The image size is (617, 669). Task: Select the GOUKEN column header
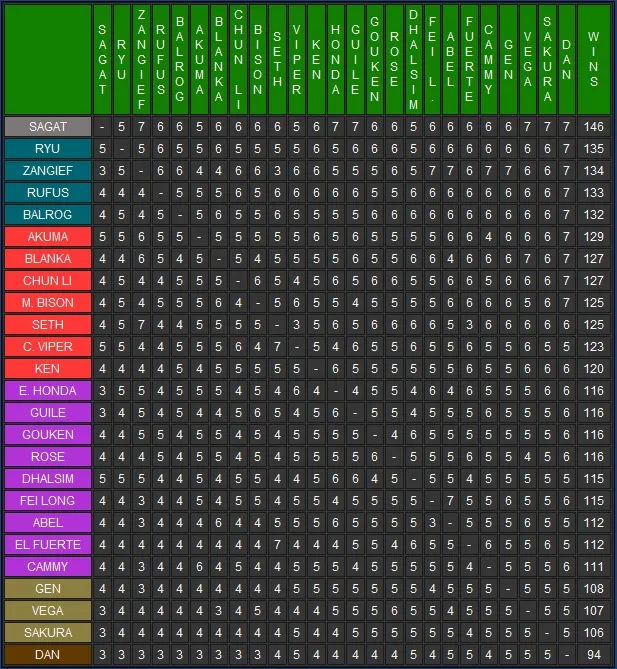click(x=374, y=60)
